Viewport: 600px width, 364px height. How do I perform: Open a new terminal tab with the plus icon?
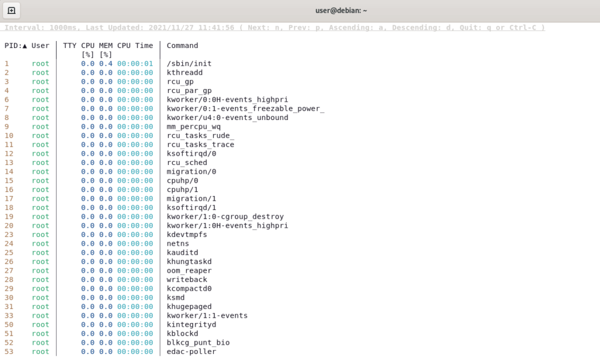12,11
